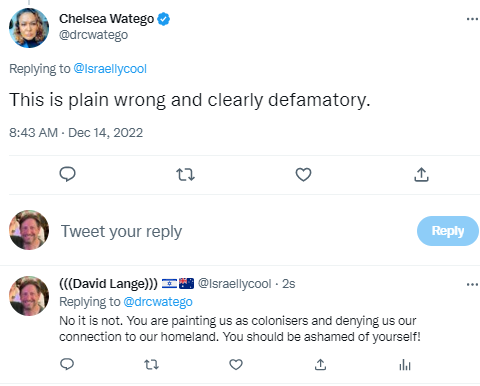Click the (((David Lange))) display name
480x386 pixels.
coord(108,284)
